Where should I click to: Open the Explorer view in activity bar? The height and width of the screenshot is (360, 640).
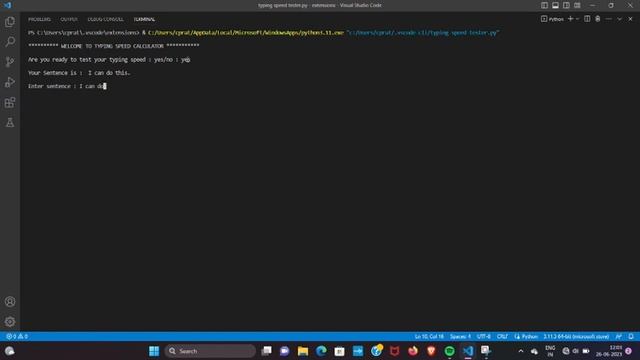[x=10, y=22]
